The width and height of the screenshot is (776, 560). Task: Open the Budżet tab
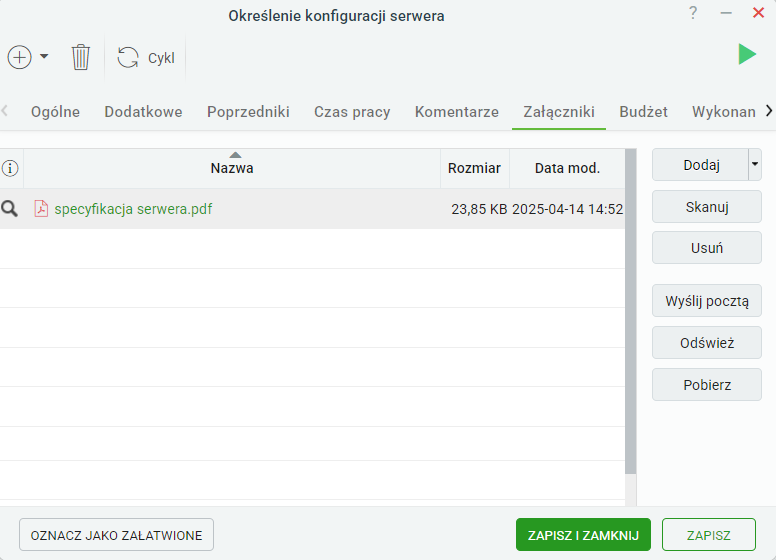point(643,112)
